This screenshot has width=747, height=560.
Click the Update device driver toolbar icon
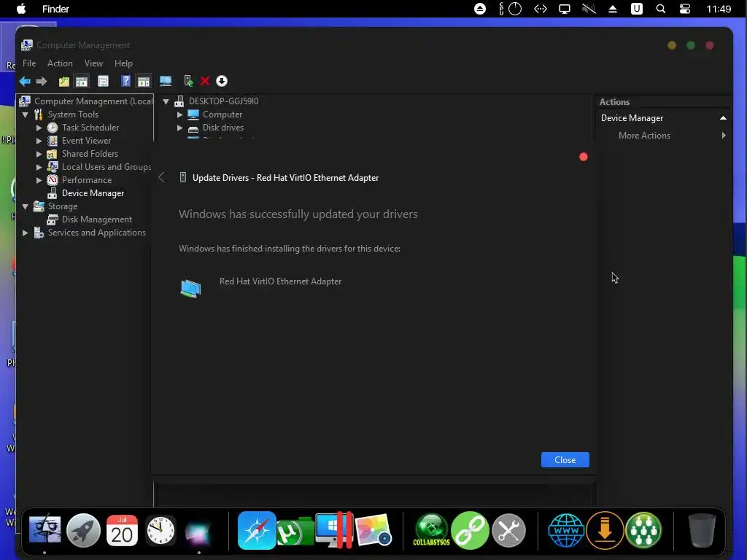click(x=189, y=82)
